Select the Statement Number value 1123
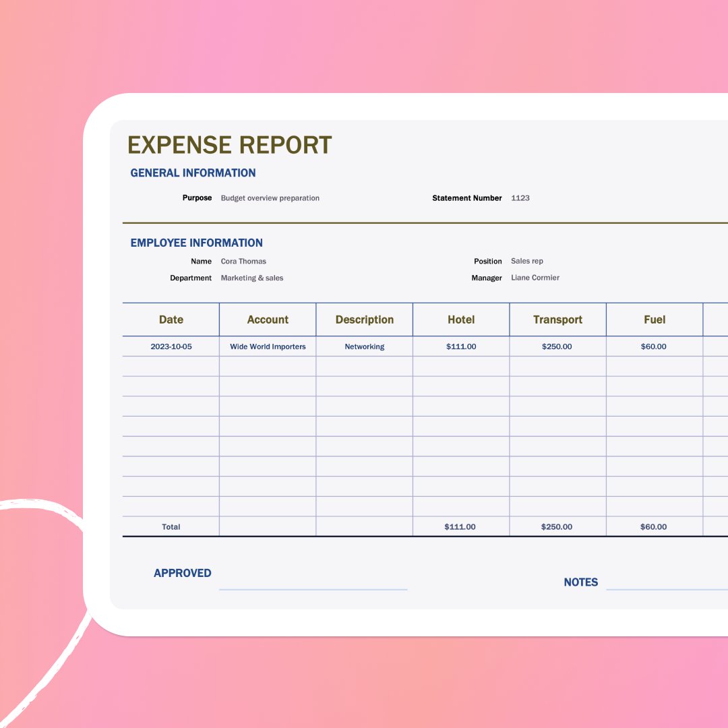 click(522, 198)
